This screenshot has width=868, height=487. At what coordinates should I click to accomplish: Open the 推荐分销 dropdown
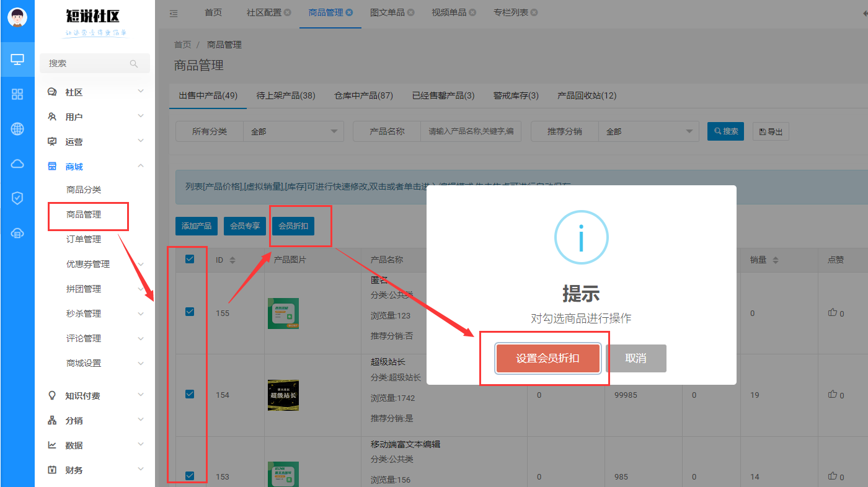[x=649, y=131]
